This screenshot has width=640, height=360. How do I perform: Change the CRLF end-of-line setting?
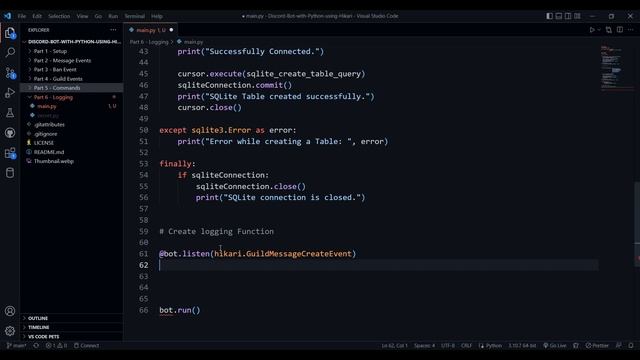pos(466,346)
